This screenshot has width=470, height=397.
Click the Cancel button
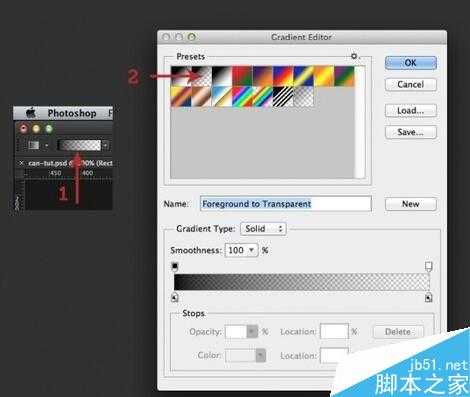pyautogui.click(x=410, y=84)
